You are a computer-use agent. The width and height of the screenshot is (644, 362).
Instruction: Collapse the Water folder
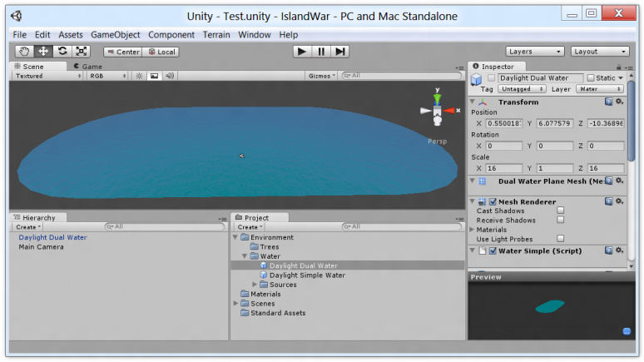point(245,256)
